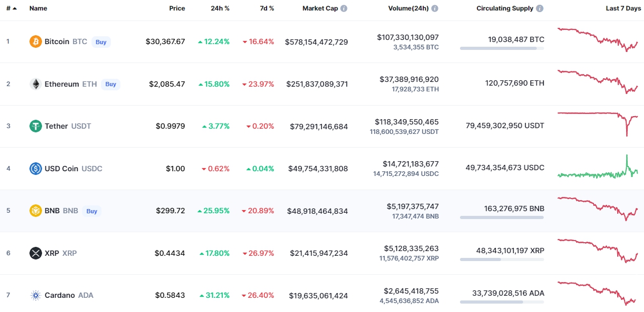Click Bitcoin 24h change 12.24%
This screenshot has width=644, height=312.
(x=213, y=41)
